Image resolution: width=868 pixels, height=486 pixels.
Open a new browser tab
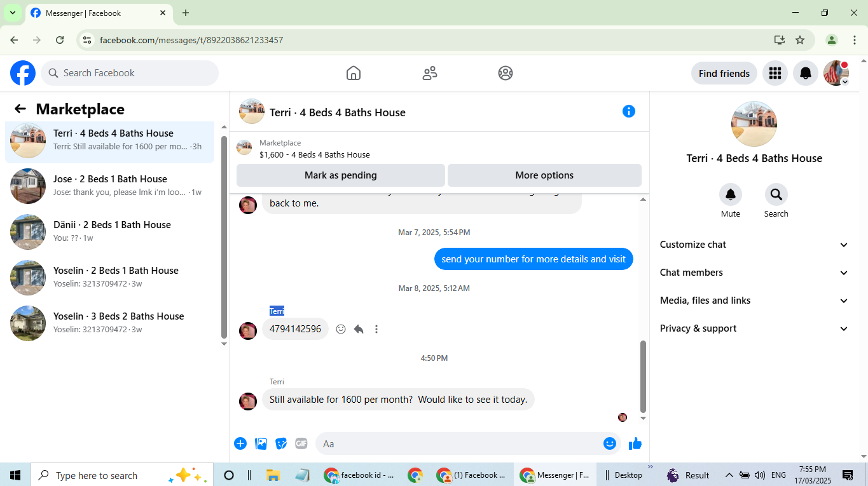click(x=186, y=13)
